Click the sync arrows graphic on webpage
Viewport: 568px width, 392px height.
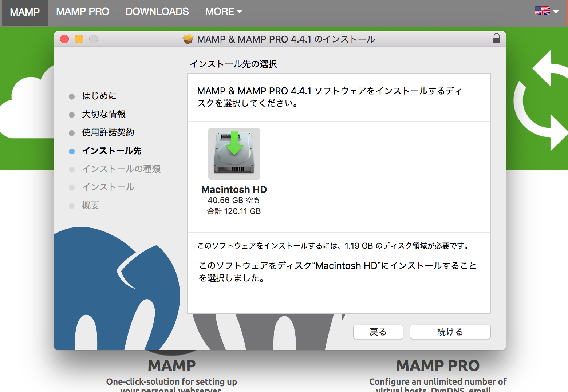click(541, 101)
